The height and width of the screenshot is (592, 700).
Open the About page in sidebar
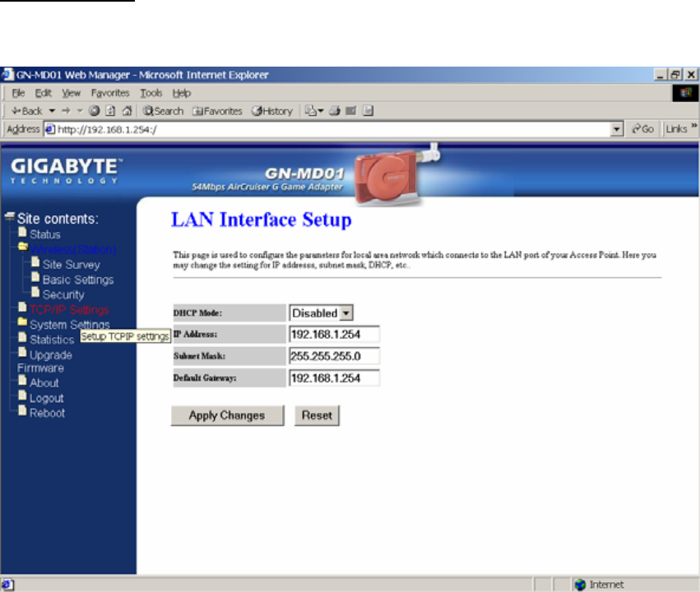coord(44,383)
